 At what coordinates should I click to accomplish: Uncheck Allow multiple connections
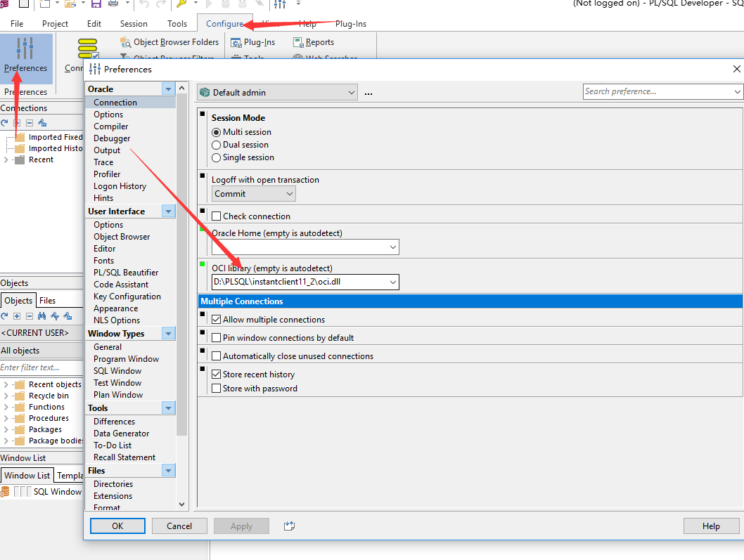pos(217,320)
